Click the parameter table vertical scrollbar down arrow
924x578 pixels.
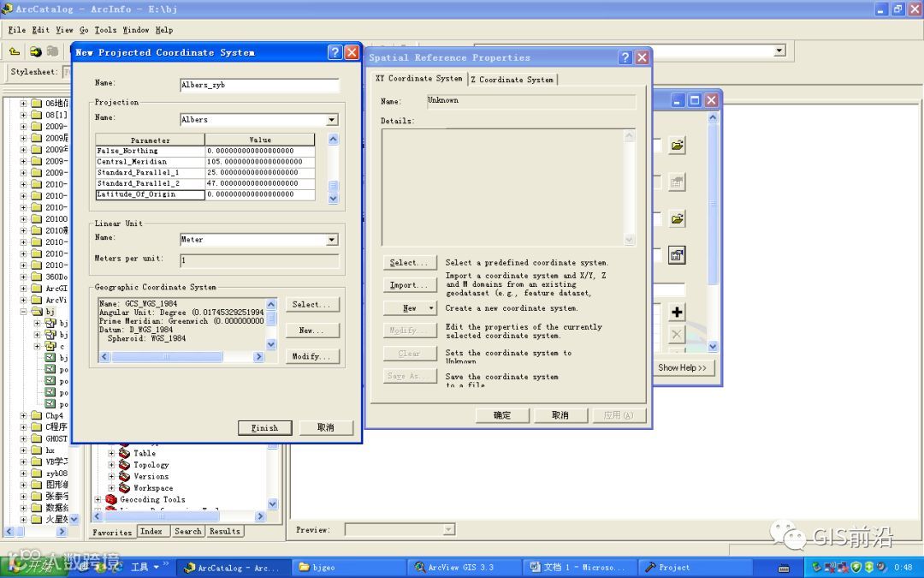pos(333,198)
